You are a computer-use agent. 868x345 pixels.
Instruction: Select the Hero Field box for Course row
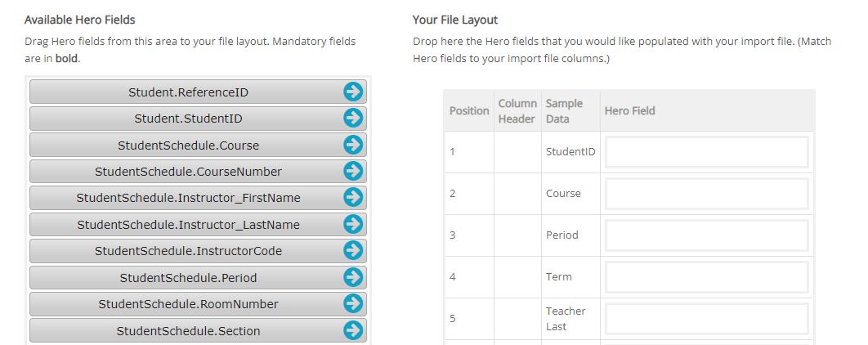click(x=707, y=194)
